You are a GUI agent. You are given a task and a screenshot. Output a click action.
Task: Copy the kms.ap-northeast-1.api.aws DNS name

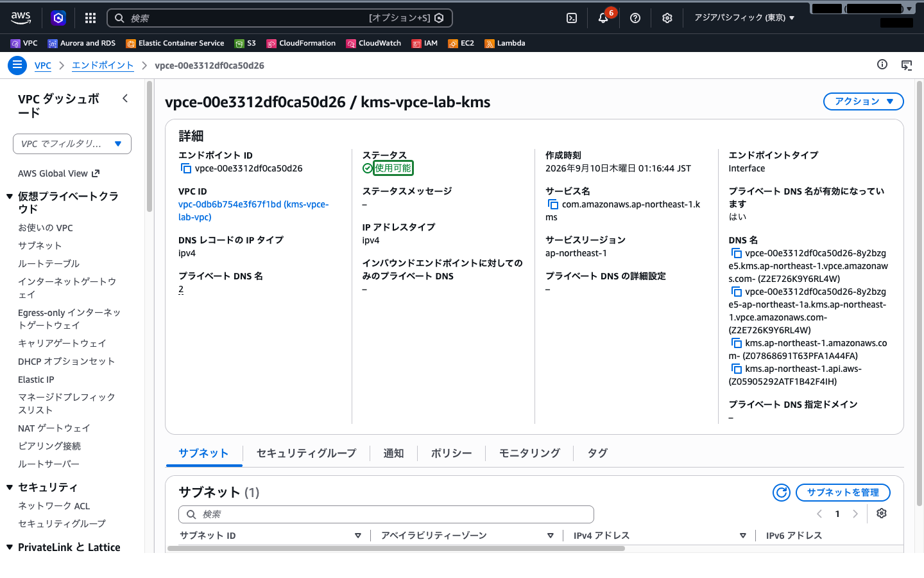pos(736,369)
